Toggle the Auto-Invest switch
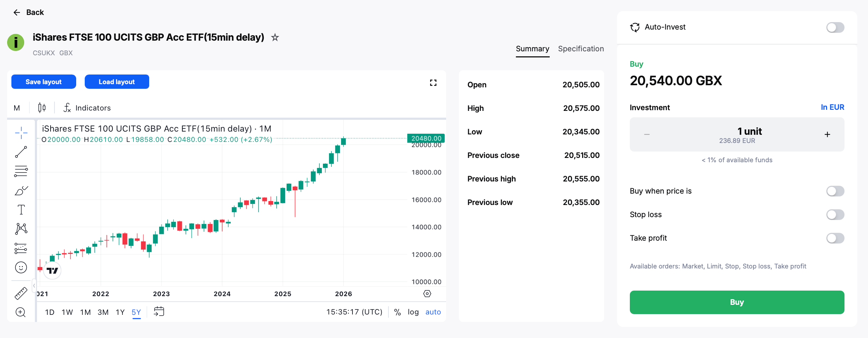The image size is (868, 338). [835, 27]
